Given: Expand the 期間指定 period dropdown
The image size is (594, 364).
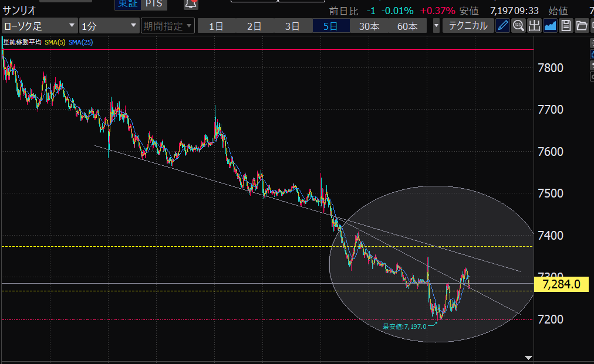Looking at the screenshot, I should [x=167, y=26].
